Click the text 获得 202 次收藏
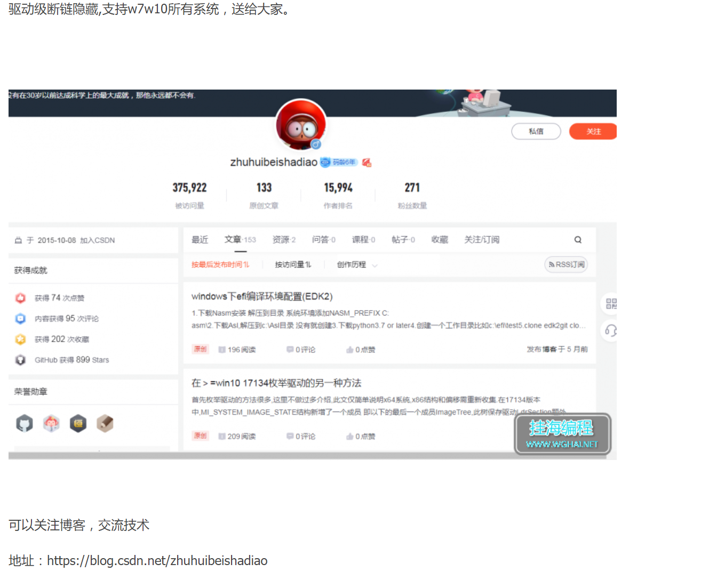709x588 pixels. (x=62, y=339)
